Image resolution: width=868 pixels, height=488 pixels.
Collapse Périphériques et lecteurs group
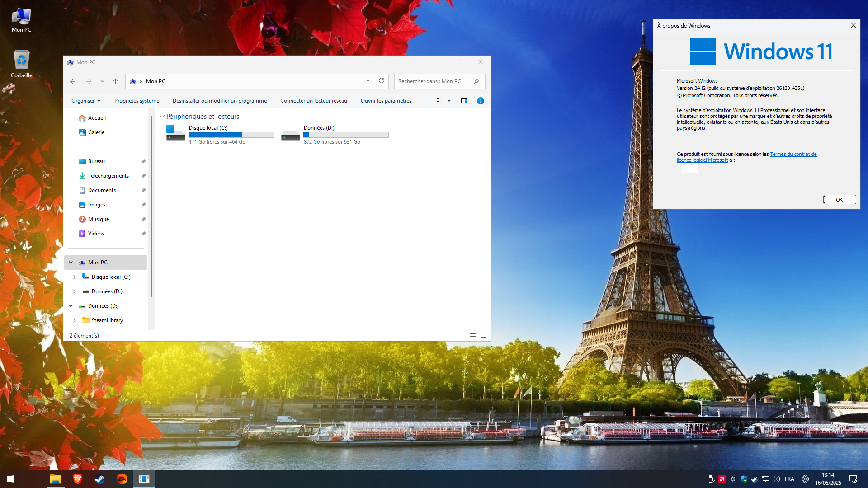[x=162, y=117]
